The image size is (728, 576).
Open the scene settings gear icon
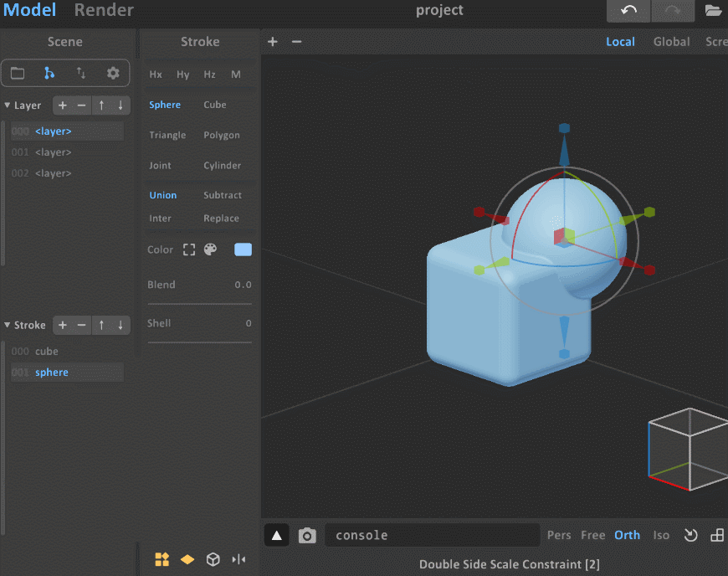[x=113, y=74]
